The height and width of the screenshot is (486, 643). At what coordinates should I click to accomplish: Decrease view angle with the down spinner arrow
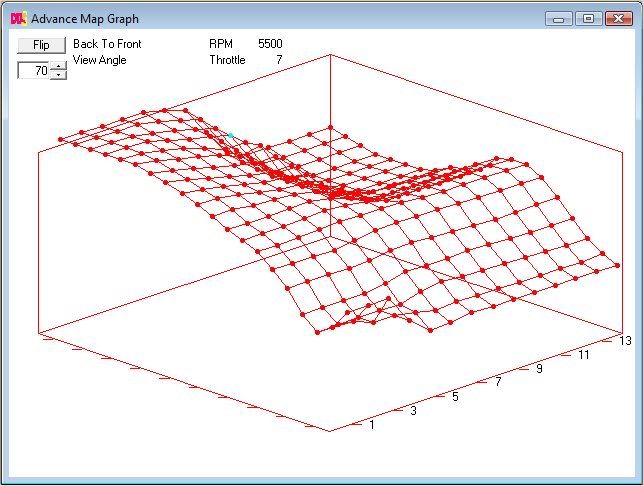59,75
